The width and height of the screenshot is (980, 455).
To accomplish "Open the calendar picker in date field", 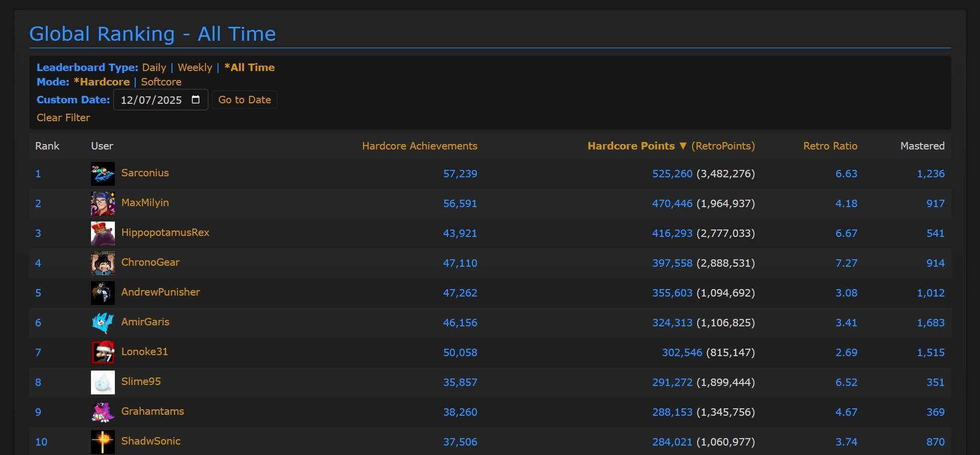I will [196, 100].
